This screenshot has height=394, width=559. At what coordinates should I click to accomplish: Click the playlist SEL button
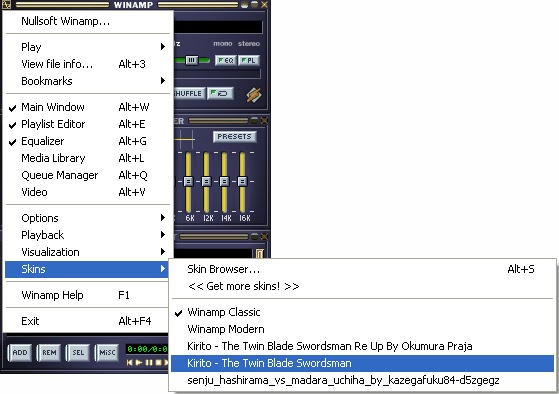click(78, 353)
